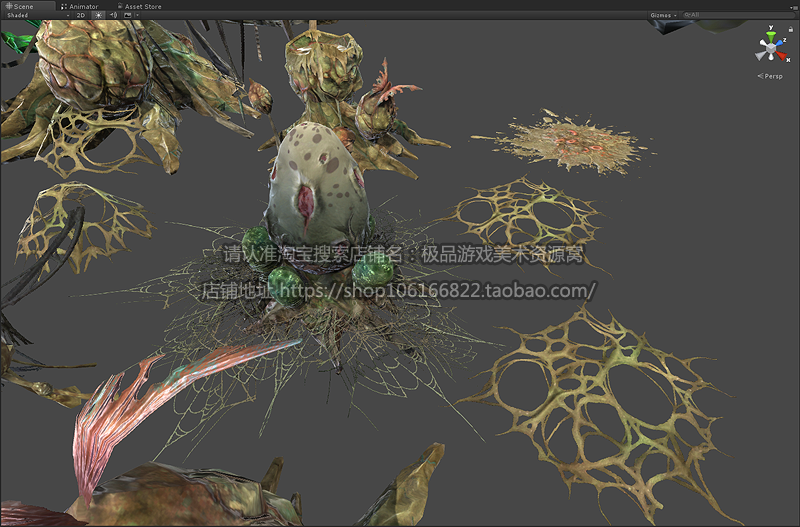Open the Animator tab
This screenshot has width=800, height=527.
point(80,6)
